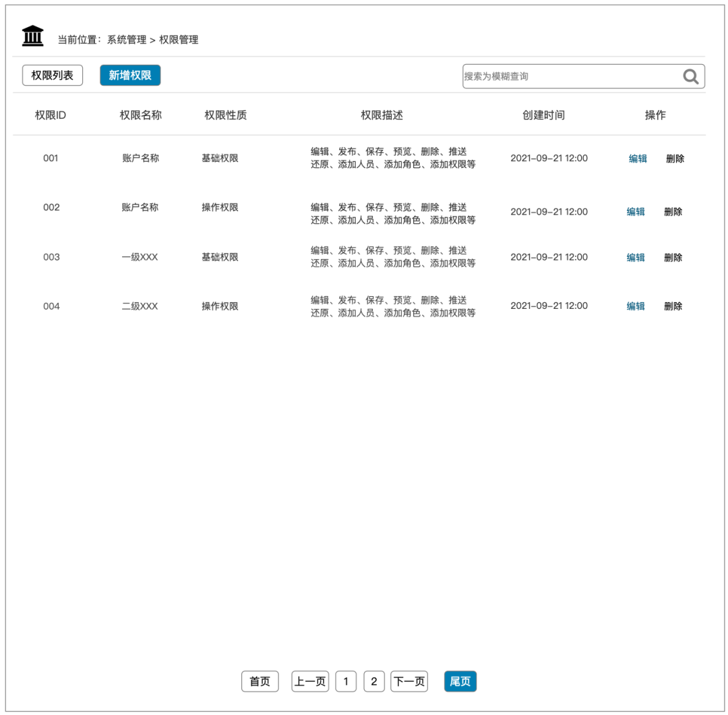Click the creation time in row 004
The height and width of the screenshot is (715, 728).
click(x=549, y=306)
